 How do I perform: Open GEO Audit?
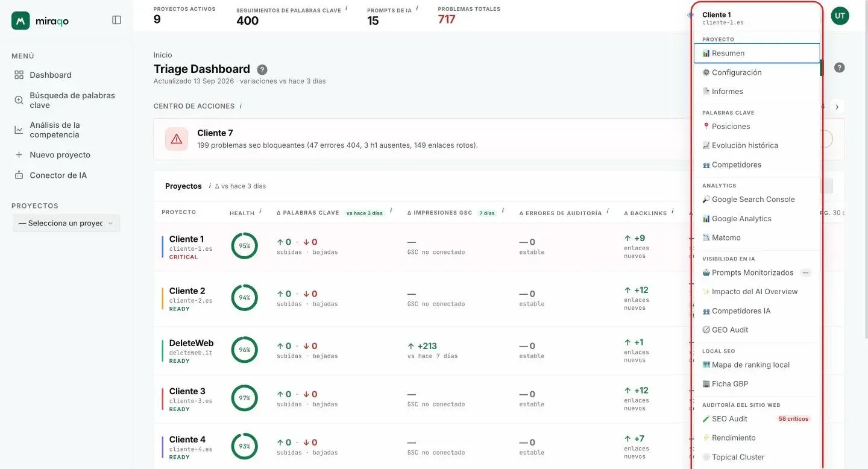tap(757, 330)
